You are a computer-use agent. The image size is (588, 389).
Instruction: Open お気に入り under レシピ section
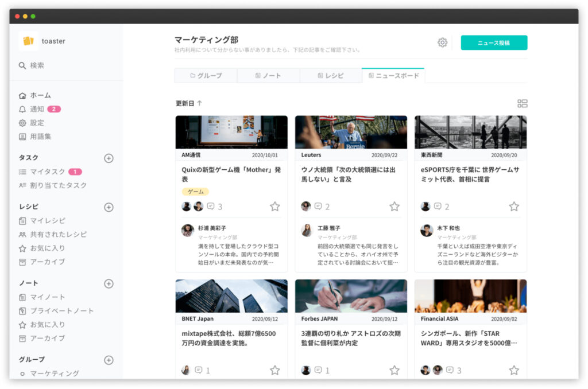pyautogui.click(x=42, y=248)
